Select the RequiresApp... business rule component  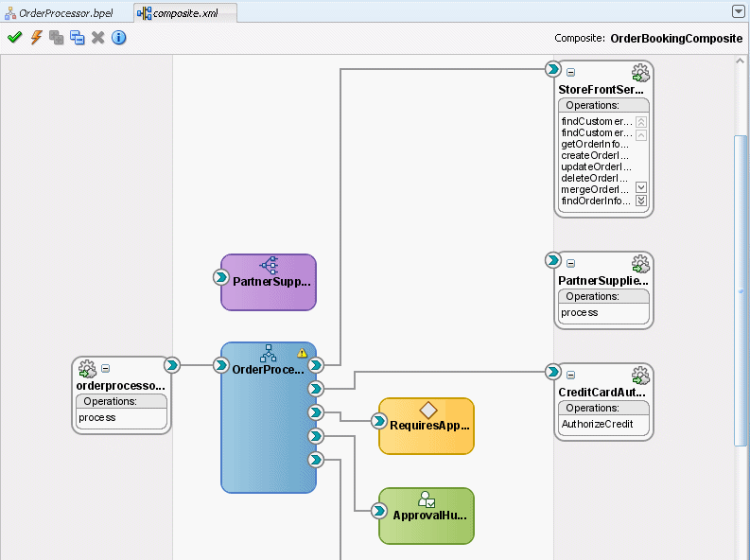tap(427, 426)
